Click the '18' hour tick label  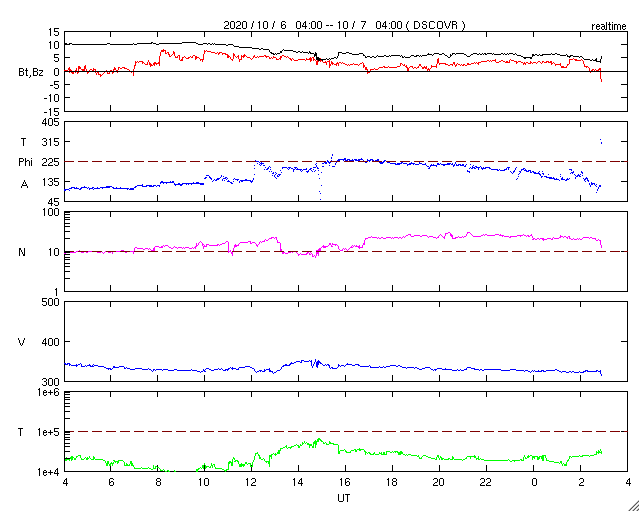tap(393, 483)
